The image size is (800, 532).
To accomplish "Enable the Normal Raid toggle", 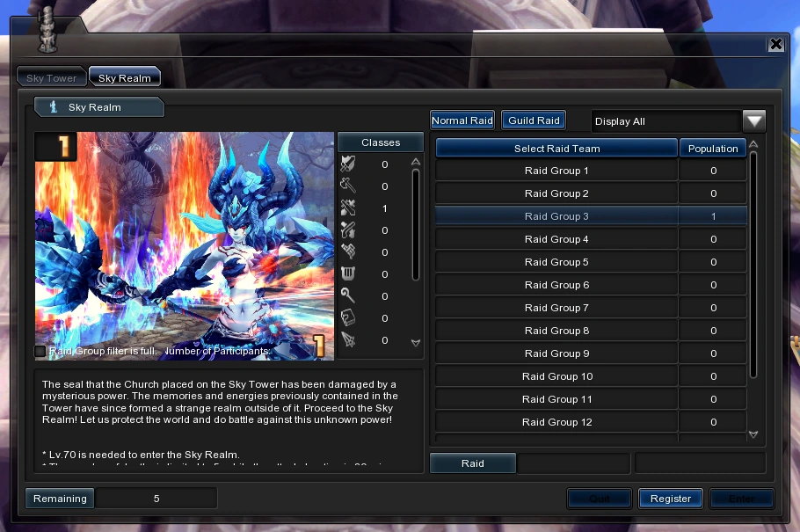I will [462, 120].
